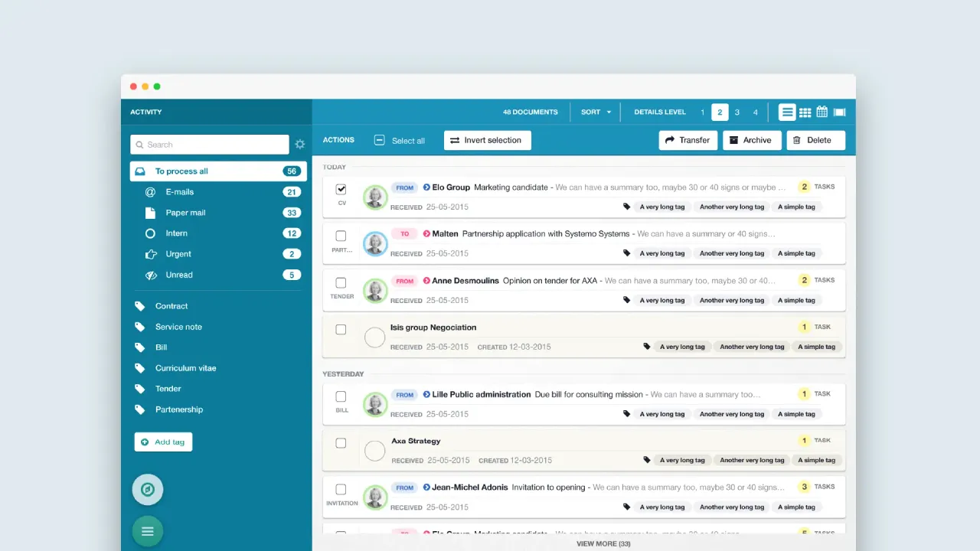Screen dimensions: 980x551
Task: Click avatar of Anne Desmoulins document
Action: tap(375, 290)
